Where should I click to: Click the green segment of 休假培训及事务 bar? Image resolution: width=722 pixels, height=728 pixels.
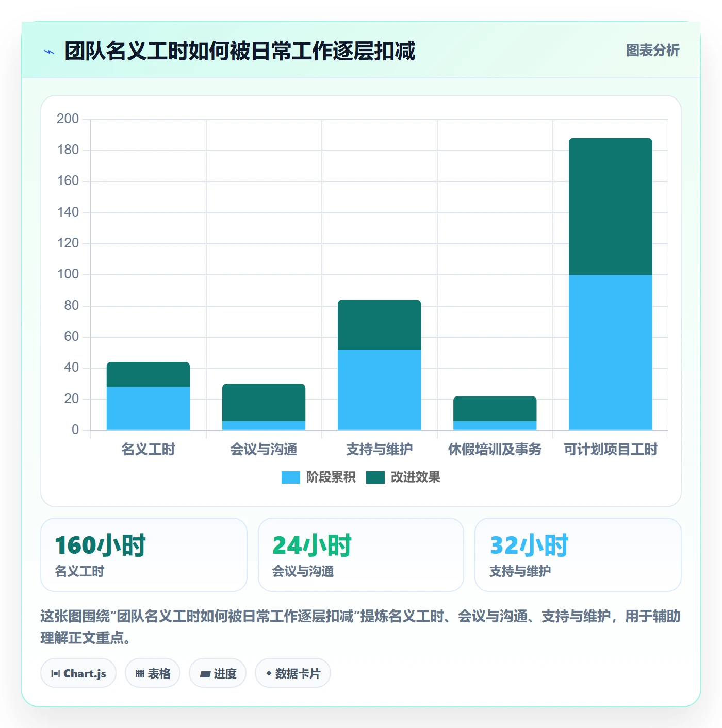(495, 408)
